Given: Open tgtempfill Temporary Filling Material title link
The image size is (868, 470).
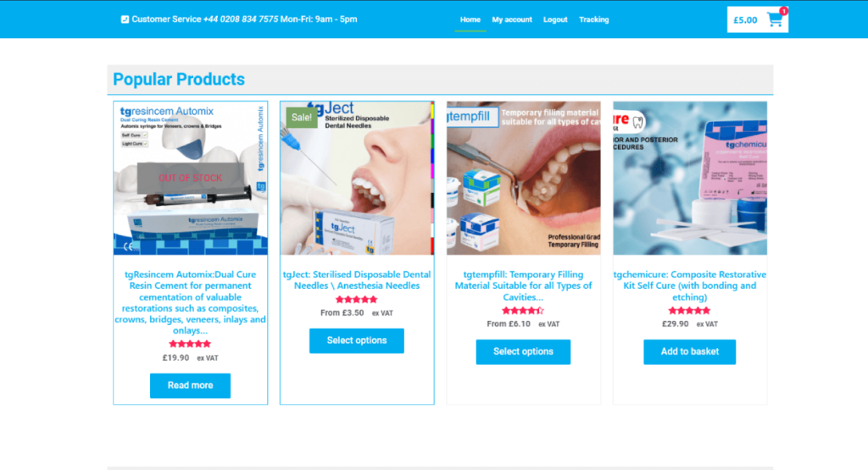Looking at the screenshot, I should point(523,285).
